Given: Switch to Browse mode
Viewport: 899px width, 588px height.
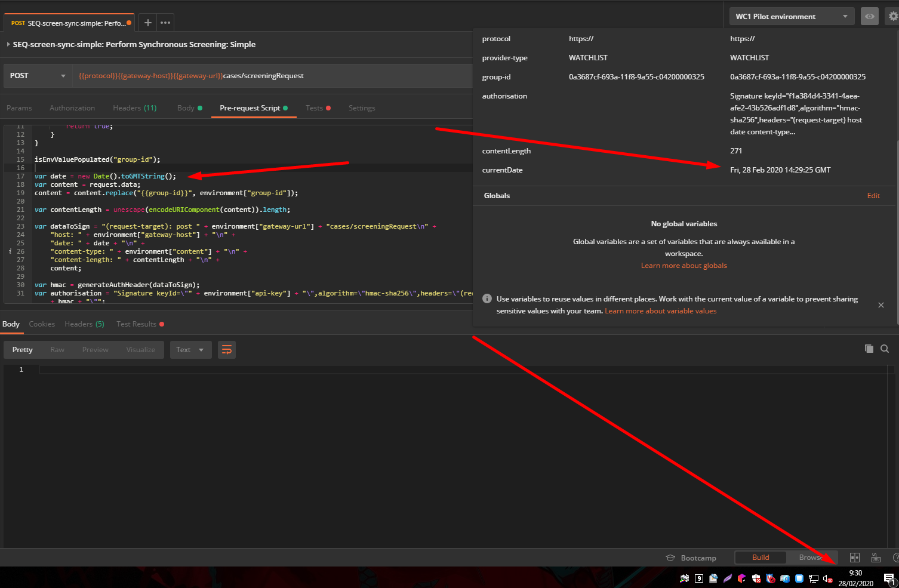Looking at the screenshot, I should tap(812, 558).
